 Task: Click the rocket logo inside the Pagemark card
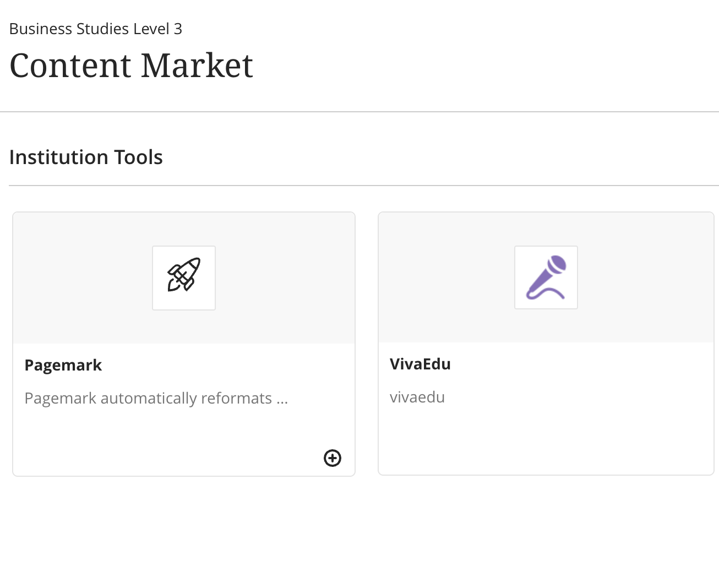(x=184, y=277)
